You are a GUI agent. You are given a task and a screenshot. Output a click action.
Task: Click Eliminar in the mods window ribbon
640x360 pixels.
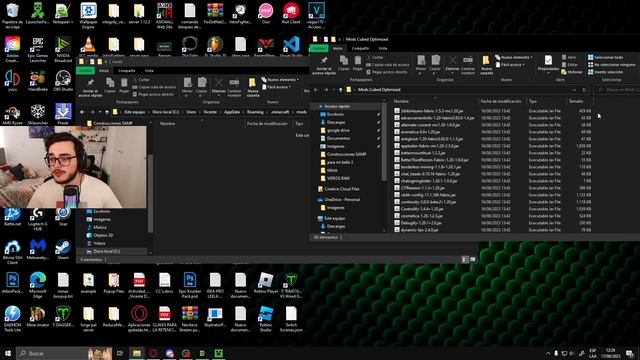click(x=219, y=87)
